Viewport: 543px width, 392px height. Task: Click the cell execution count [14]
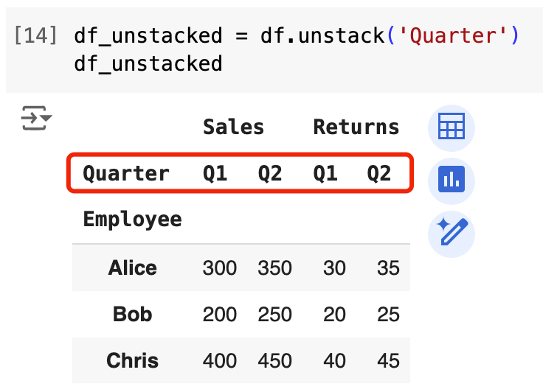(36, 35)
